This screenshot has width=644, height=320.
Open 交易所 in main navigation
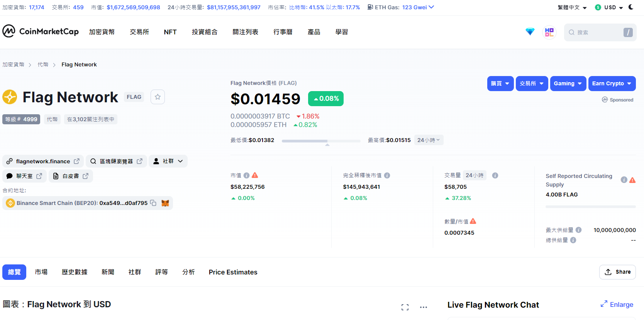click(x=139, y=32)
